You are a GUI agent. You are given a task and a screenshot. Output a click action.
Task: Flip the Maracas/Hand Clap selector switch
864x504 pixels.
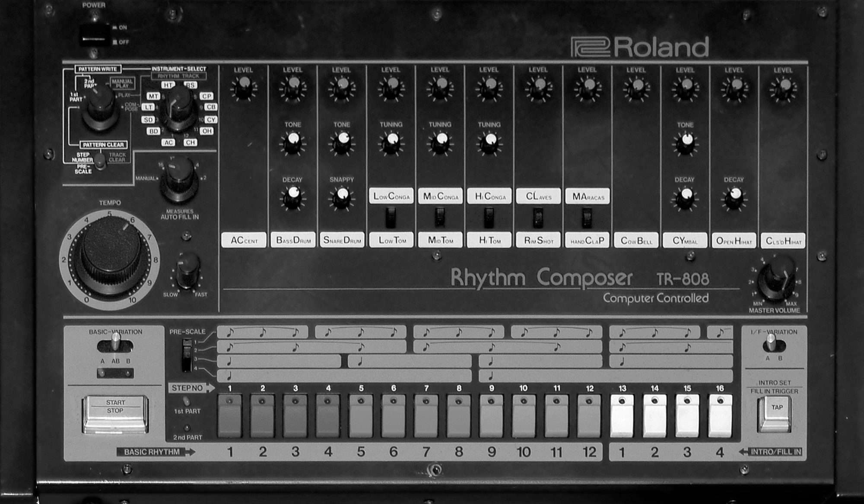click(x=587, y=217)
